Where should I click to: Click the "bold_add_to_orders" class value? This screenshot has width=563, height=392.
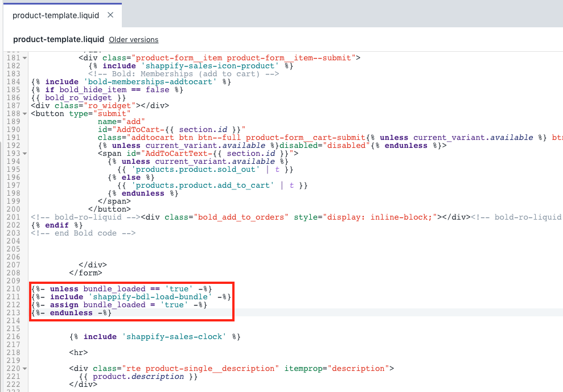tap(241, 217)
